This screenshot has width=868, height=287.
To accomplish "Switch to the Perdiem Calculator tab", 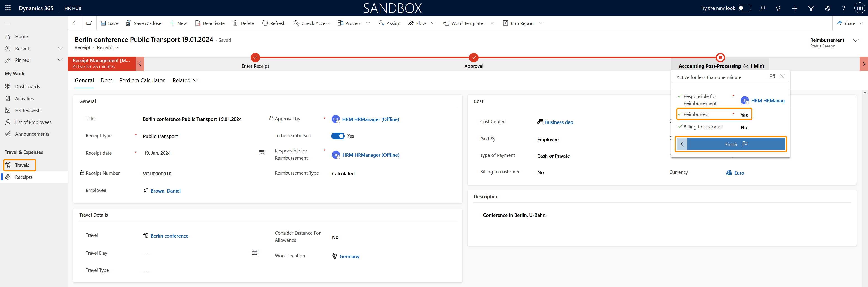I will 142,80.
